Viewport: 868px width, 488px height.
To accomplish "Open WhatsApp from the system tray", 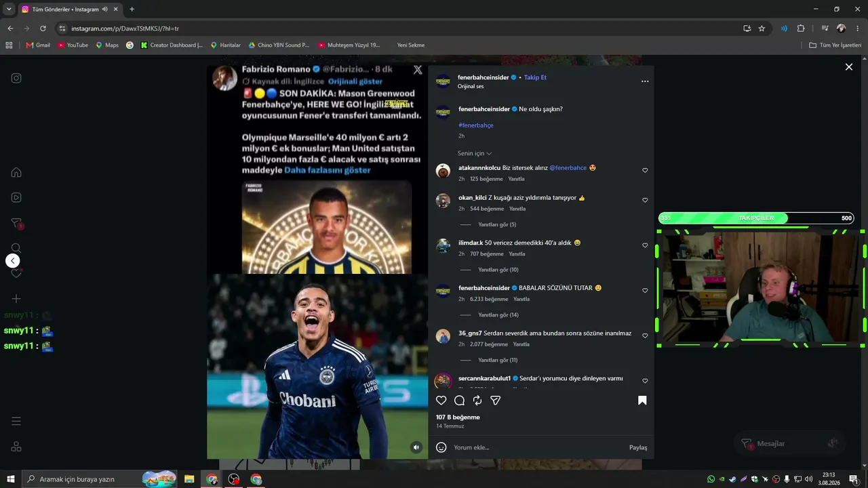I will pyautogui.click(x=711, y=479).
